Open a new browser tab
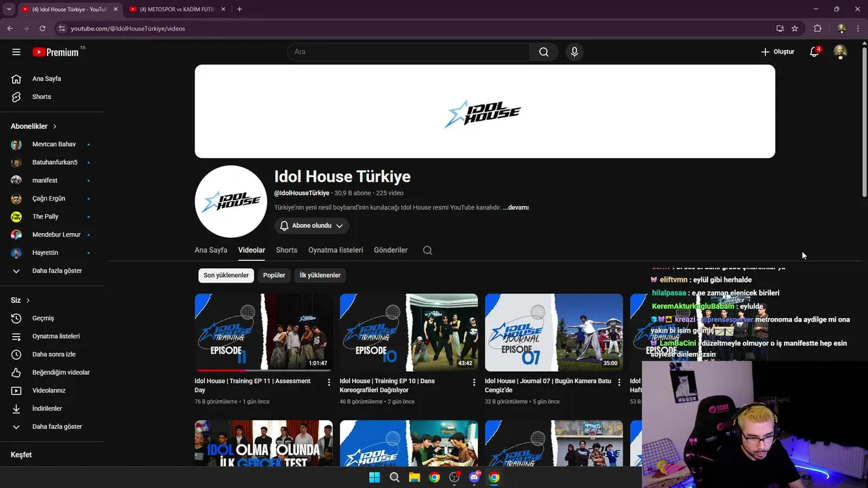The width and height of the screenshot is (868, 488). click(x=239, y=9)
